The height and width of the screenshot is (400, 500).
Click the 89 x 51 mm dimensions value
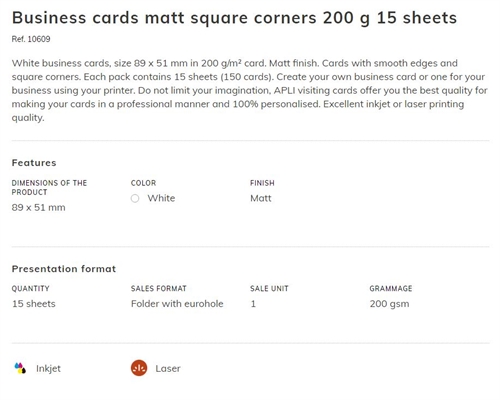coord(38,207)
